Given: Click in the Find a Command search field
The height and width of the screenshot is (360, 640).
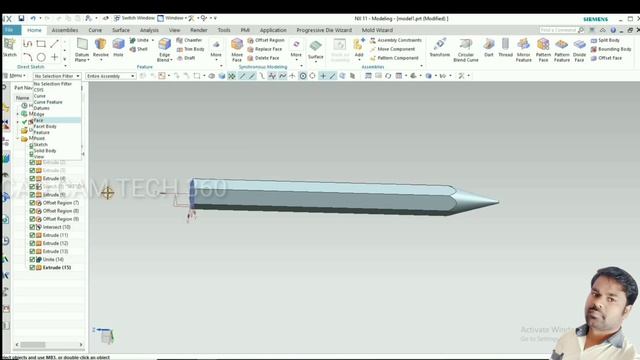Looking at the screenshot, I should point(559,30).
